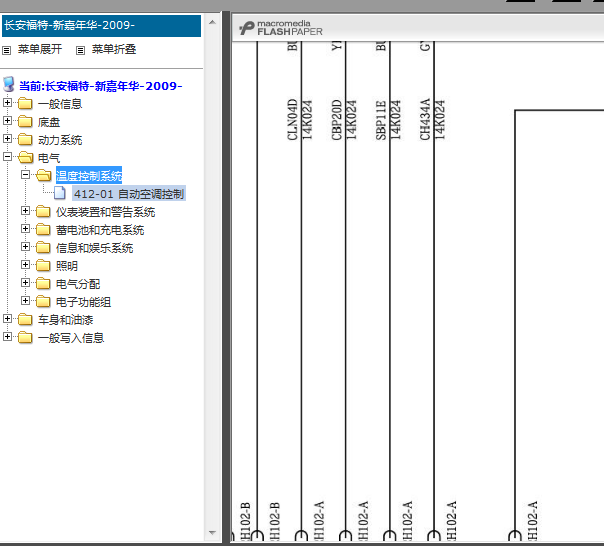The height and width of the screenshot is (546, 604).
Task: Select the 一般信息 folder label
Action: tap(60, 104)
